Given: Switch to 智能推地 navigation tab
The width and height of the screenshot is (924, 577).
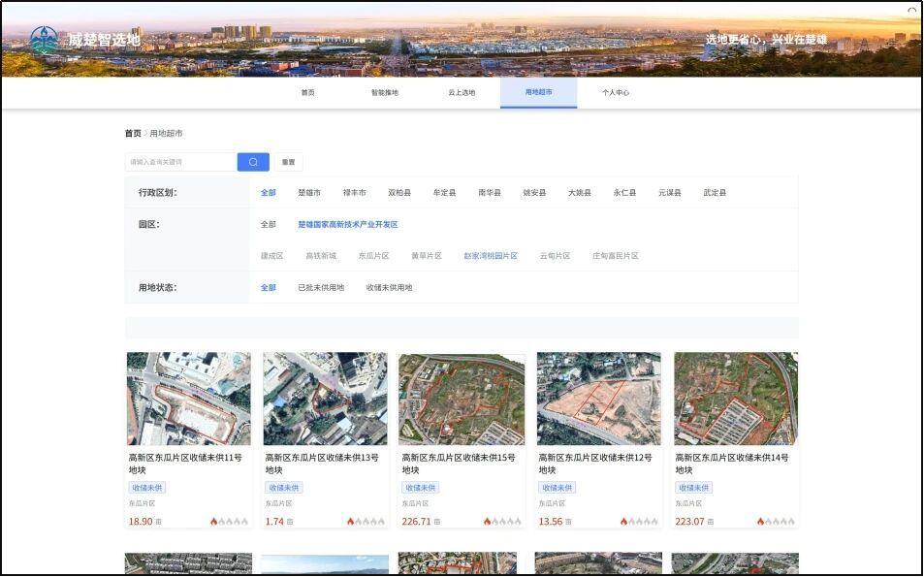Looking at the screenshot, I should tap(384, 93).
